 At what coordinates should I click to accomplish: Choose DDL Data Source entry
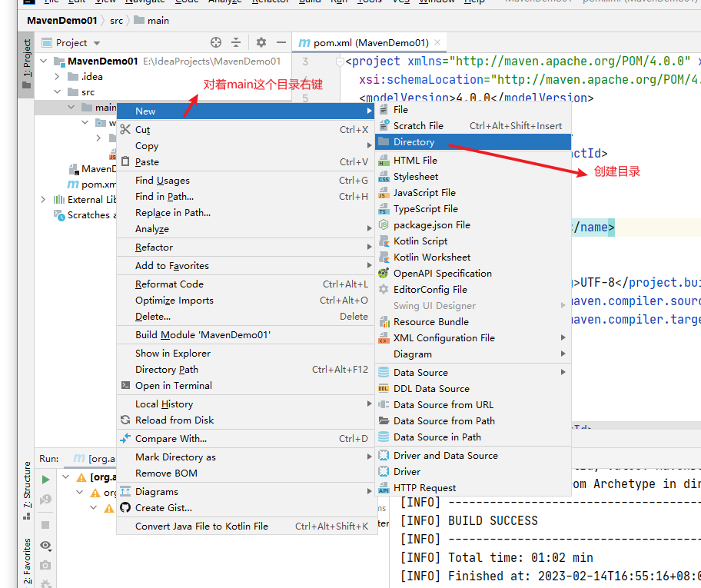473,389
